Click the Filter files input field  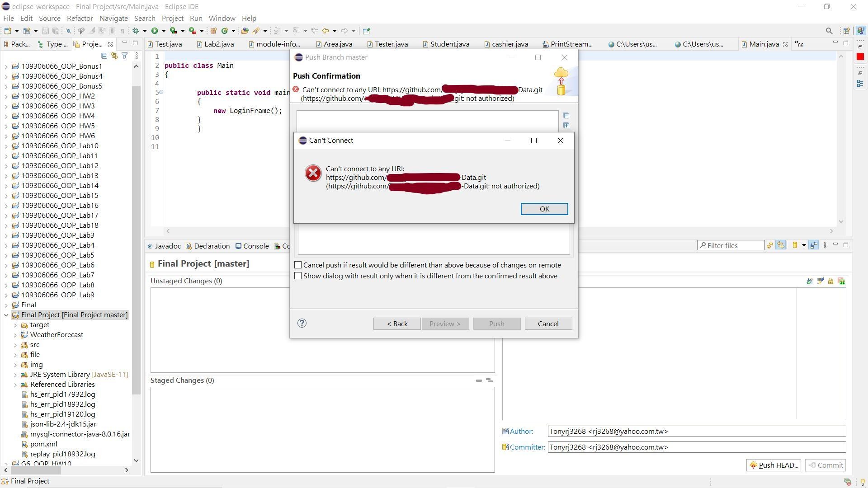[731, 245]
